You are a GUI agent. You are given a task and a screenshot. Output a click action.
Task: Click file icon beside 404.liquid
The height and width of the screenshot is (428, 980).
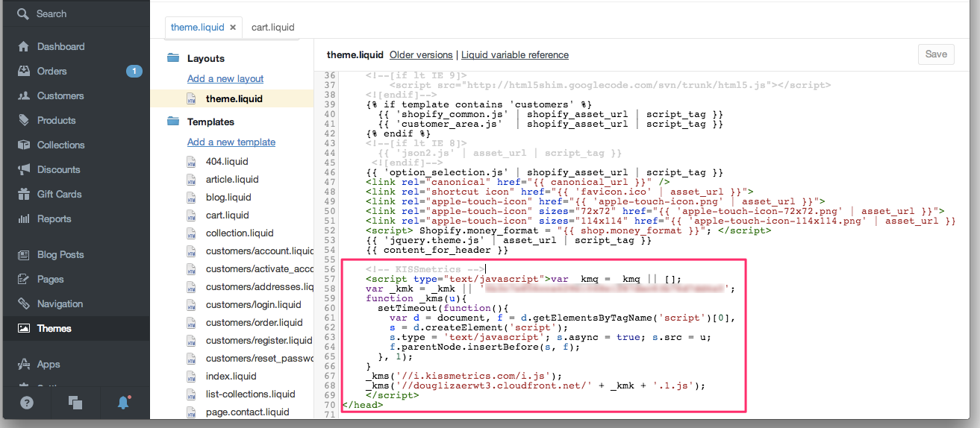point(192,161)
